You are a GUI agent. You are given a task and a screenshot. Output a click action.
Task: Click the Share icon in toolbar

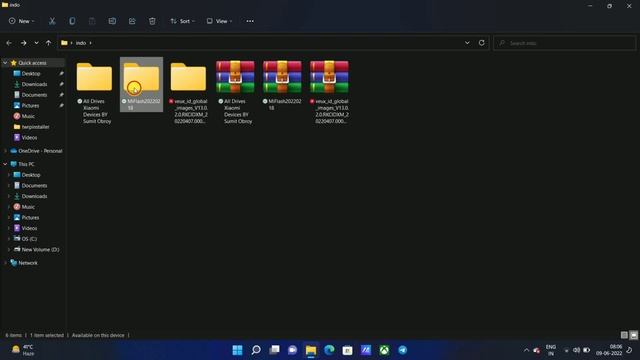click(132, 21)
